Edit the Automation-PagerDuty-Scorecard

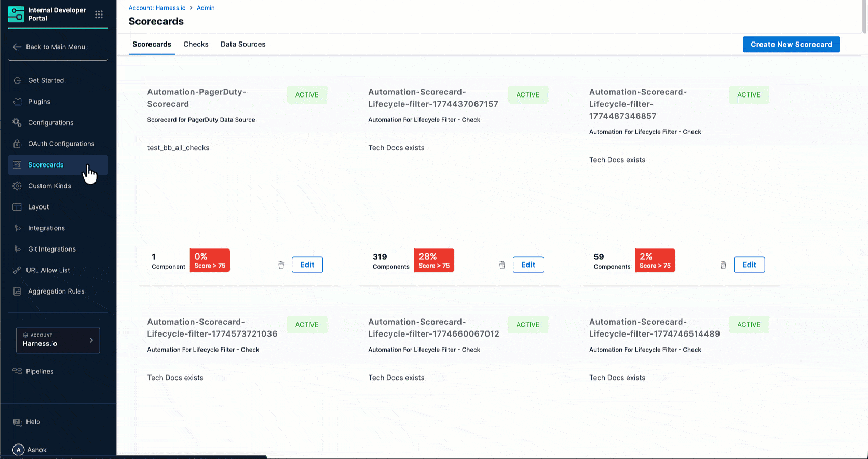coord(307,265)
